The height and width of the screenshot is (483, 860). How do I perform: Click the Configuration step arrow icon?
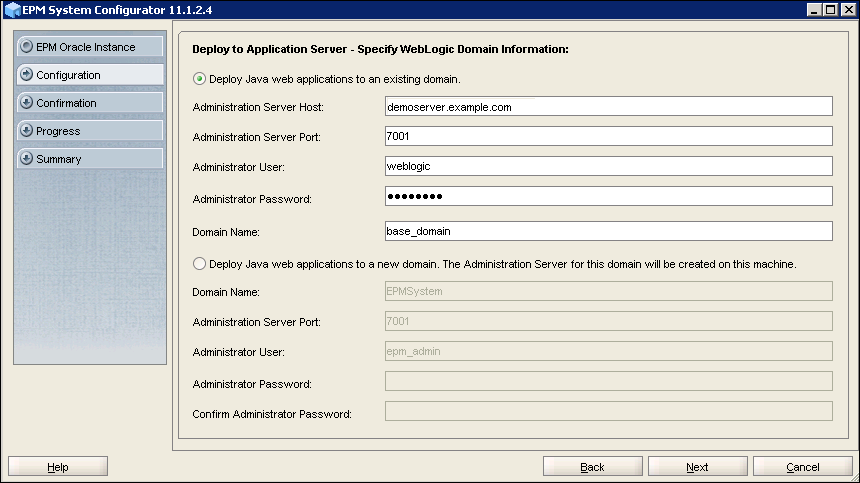(26, 75)
